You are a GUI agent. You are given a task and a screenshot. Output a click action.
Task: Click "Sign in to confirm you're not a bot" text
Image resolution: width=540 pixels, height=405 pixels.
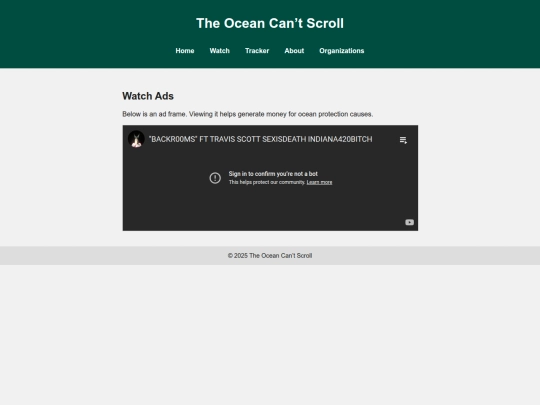273,174
